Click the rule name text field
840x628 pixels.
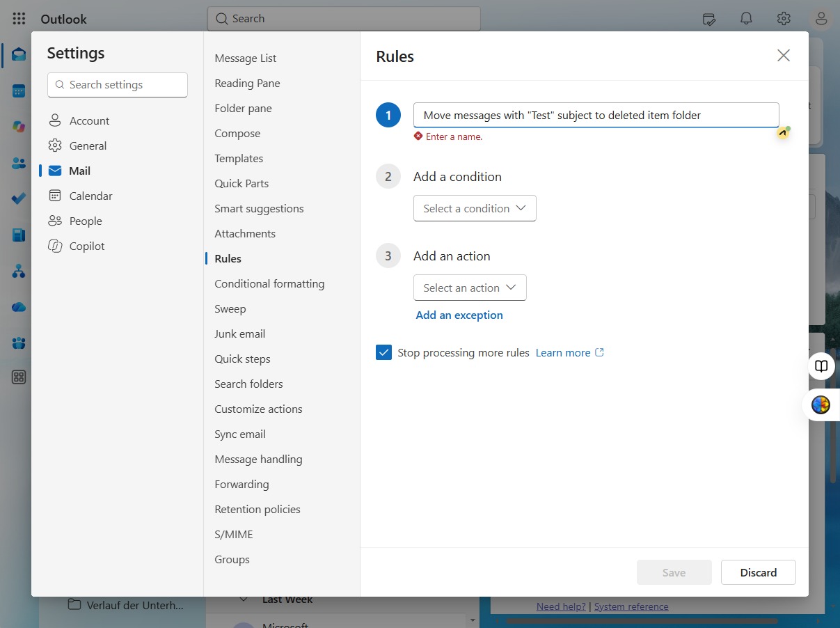(x=596, y=115)
